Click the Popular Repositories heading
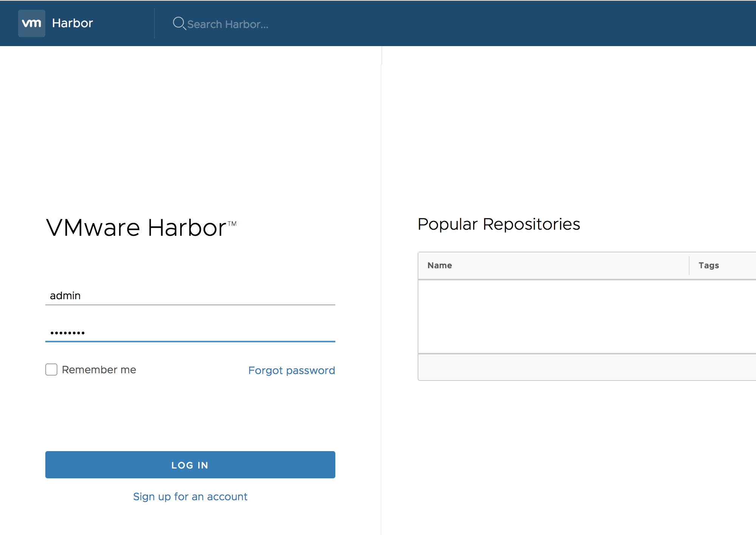 click(499, 224)
